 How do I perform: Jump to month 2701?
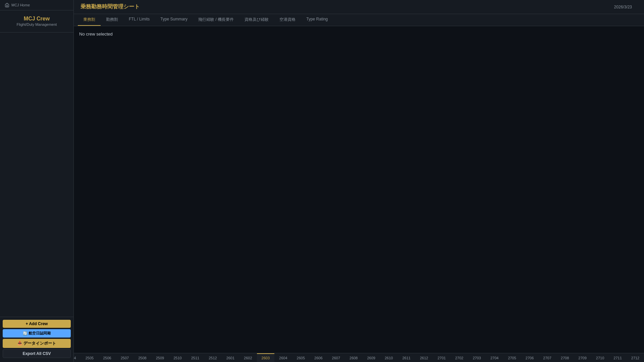442,358
